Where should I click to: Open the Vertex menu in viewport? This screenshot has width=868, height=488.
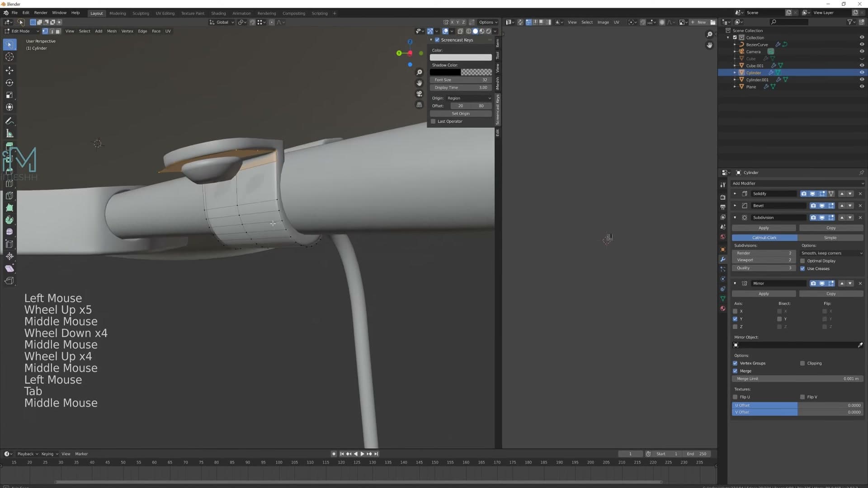(127, 31)
